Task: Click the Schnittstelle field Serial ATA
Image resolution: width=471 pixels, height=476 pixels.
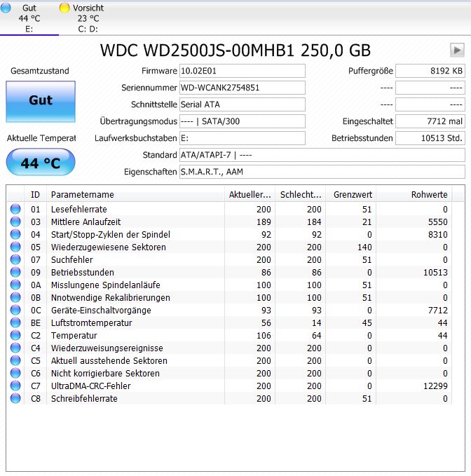Action: tap(243, 104)
